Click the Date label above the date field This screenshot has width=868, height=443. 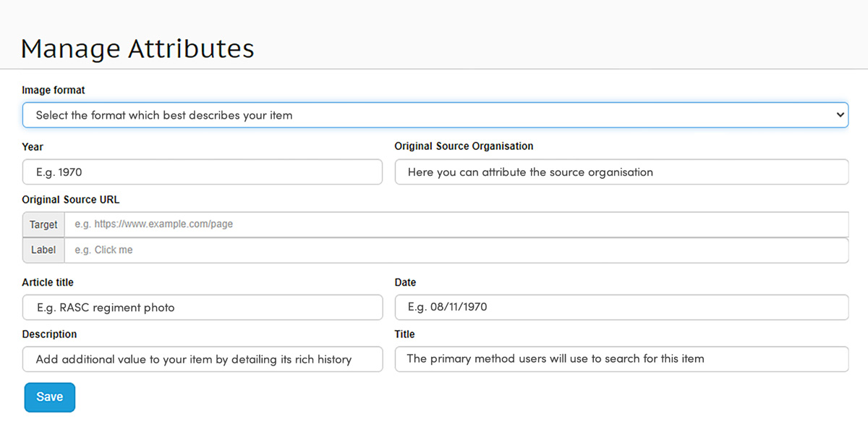click(405, 282)
